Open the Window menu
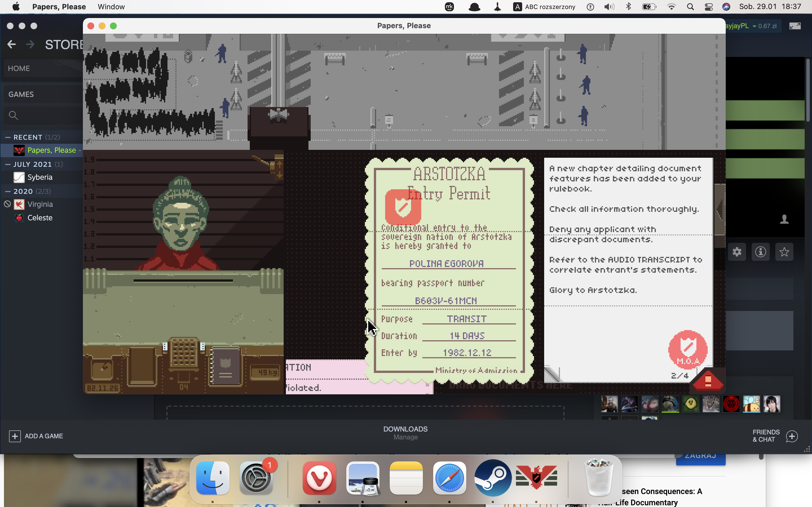Screen dimensions: 812x507 click(111, 7)
